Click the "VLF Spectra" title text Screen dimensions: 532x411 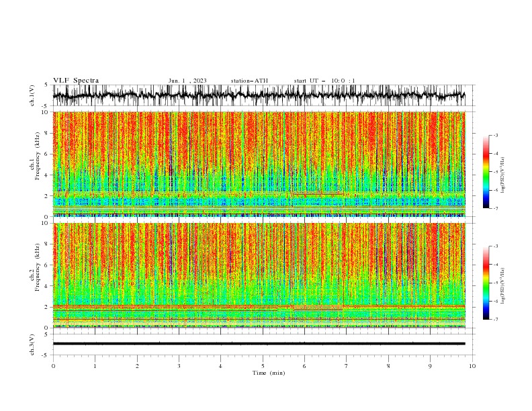click(76, 81)
